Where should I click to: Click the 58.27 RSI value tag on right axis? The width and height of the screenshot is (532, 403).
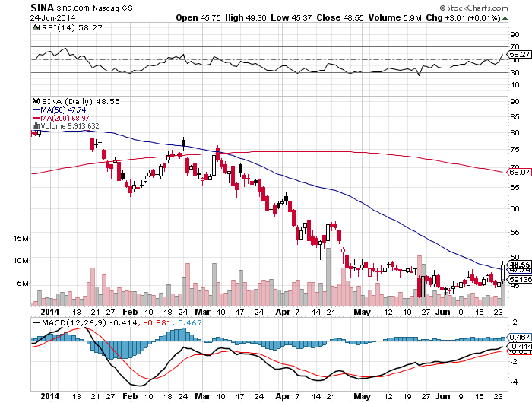tap(519, 54)
